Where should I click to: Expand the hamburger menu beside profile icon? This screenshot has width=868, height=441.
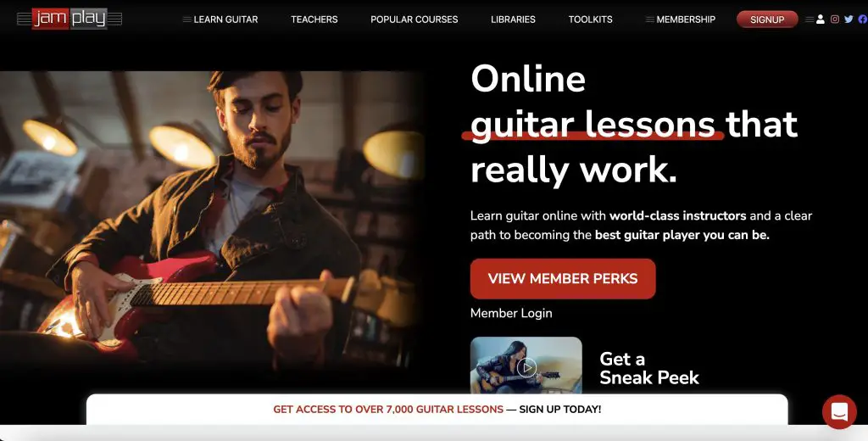point(809,20)
